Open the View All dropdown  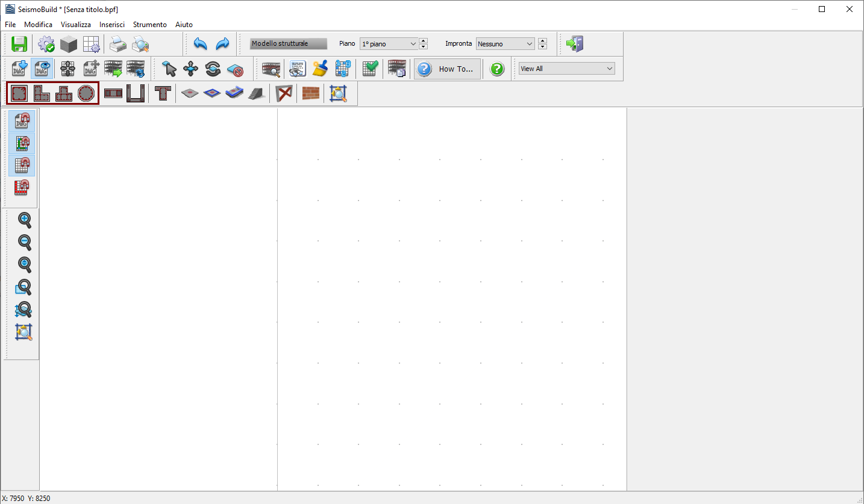click(x=566, y=69)
